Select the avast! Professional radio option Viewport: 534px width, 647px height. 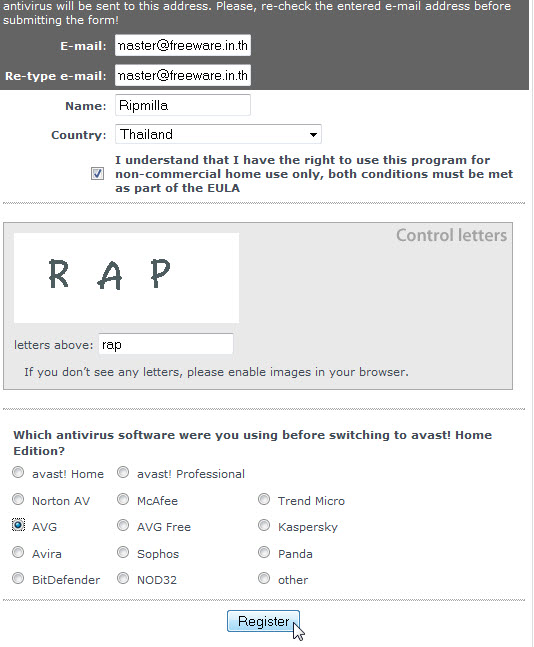[123, 472]
